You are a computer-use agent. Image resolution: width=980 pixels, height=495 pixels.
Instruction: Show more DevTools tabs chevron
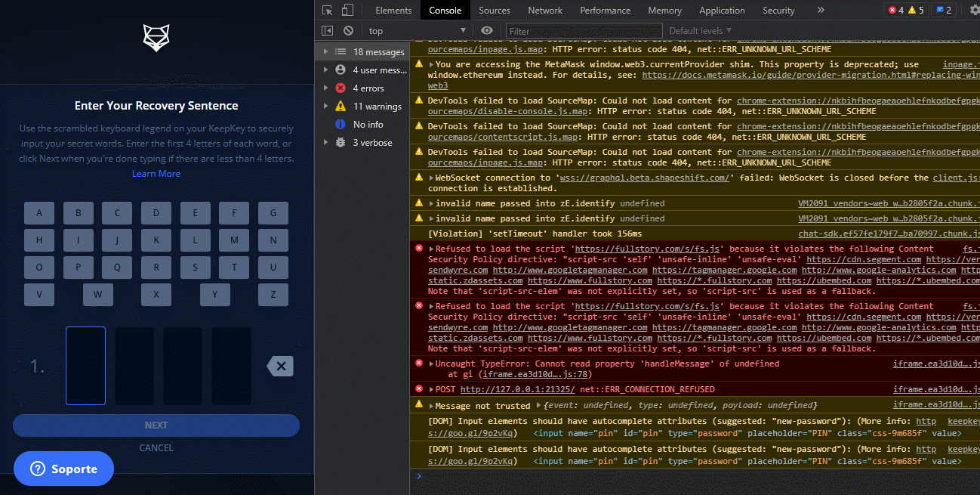(821, 10)
